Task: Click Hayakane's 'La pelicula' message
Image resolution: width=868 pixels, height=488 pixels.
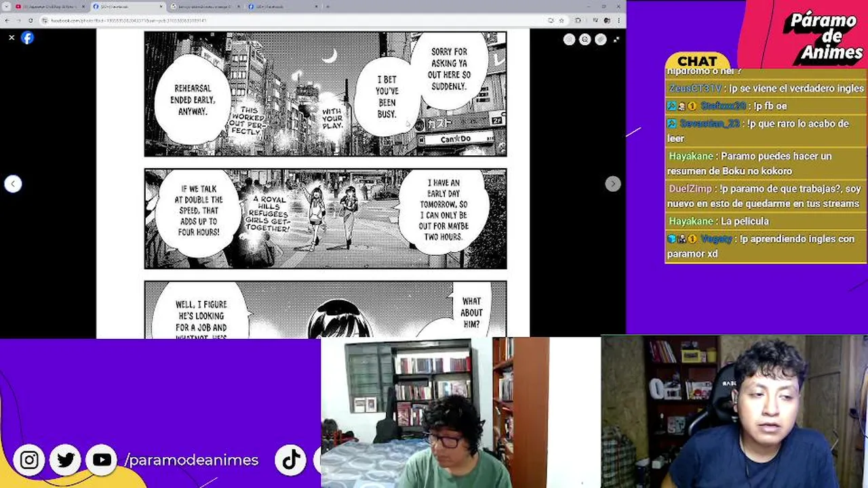Action: [x=766, y=221]
